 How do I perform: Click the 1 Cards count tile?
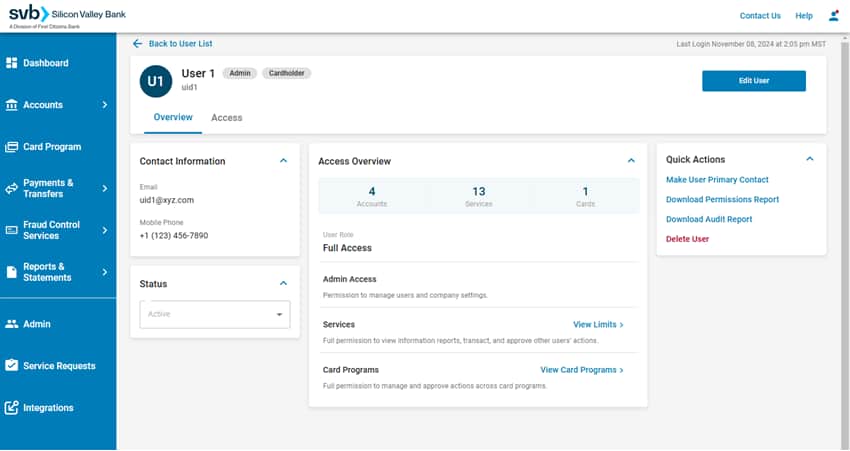[x=585, y=196]
